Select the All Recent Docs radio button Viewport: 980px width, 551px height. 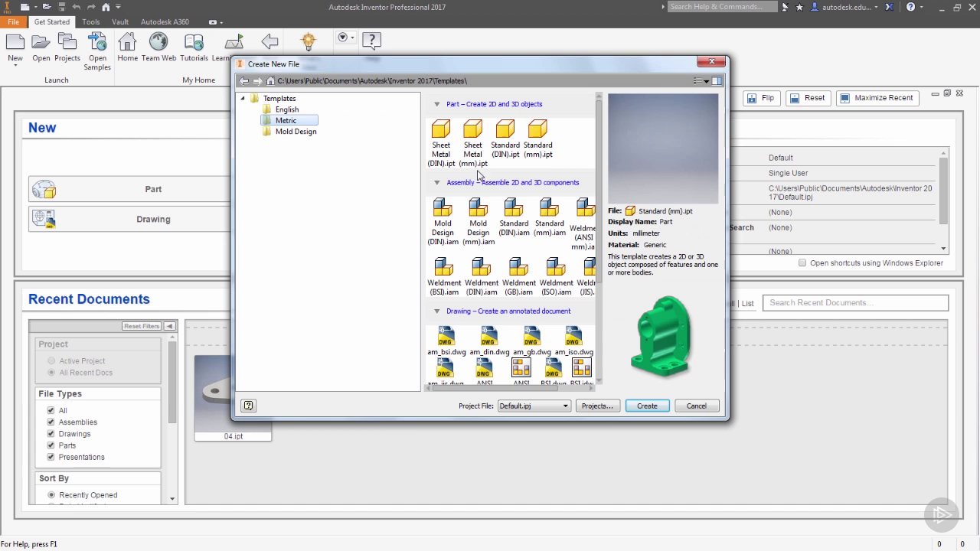(x=51, y=372)
